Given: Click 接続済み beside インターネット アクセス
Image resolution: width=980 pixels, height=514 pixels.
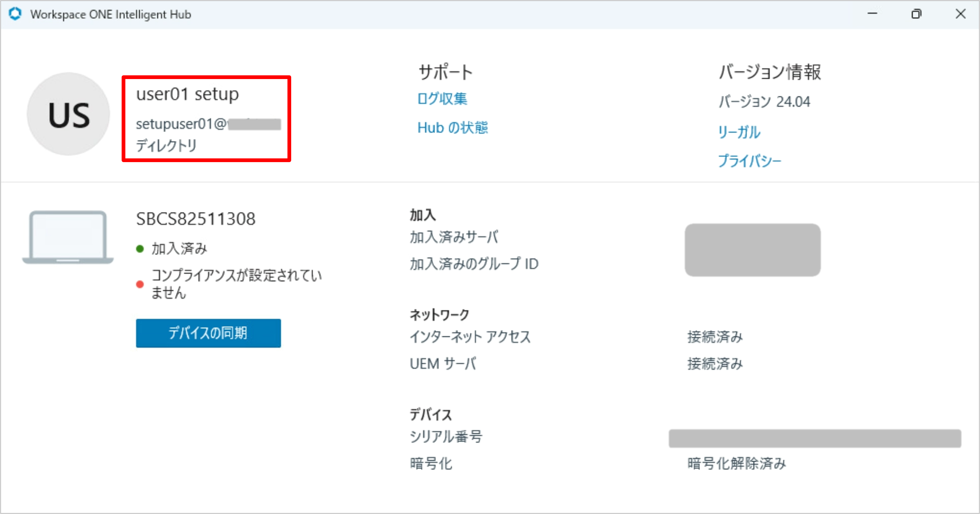Looking at the screenshot, I should pyautogui.click(x=715, y=337).
